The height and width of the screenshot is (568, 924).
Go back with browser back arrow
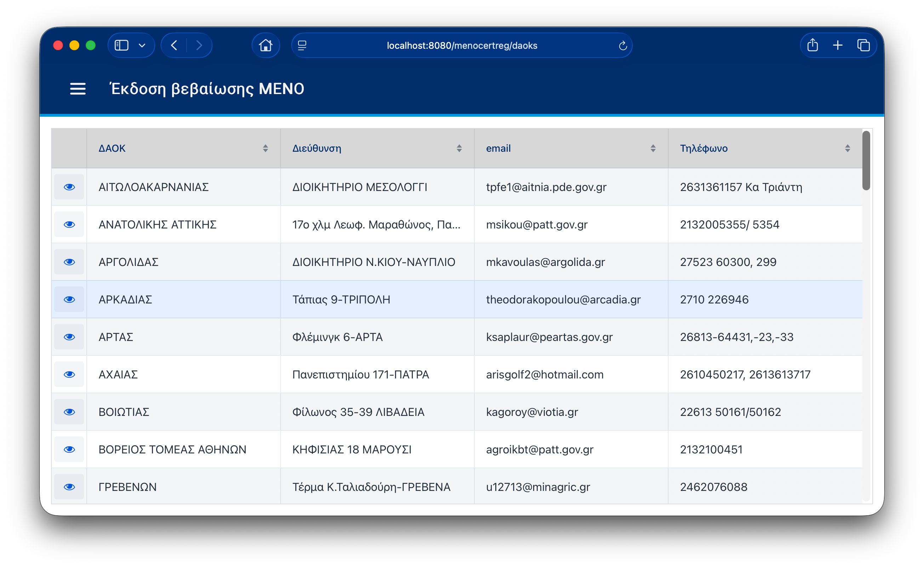(x=174, y=46)
